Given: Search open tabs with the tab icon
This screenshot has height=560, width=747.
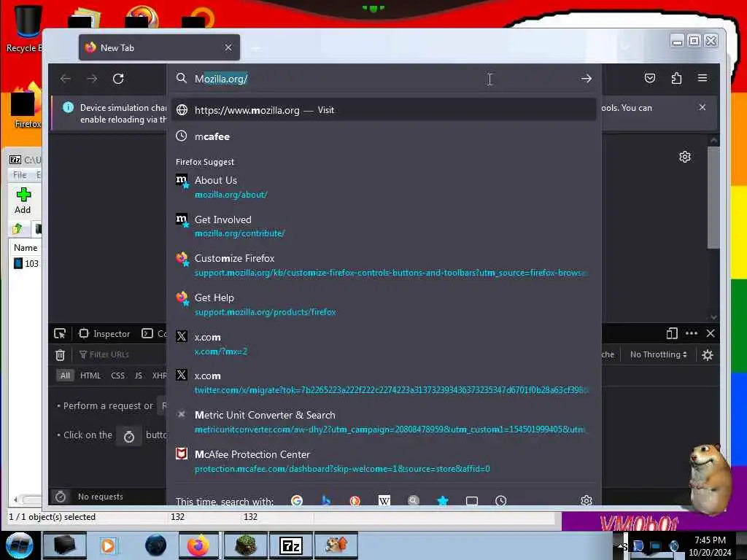Looking at the screenshot, I should click(472, 500).
